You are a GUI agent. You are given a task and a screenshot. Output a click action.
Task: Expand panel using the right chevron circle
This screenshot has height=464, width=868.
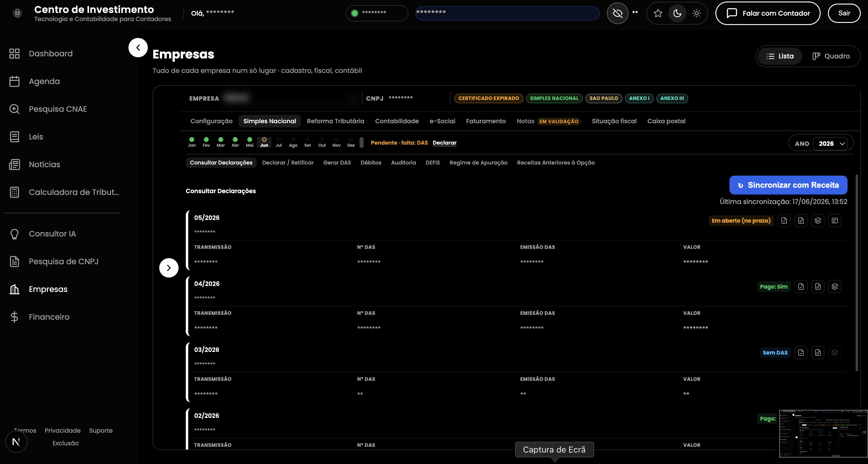169,268
